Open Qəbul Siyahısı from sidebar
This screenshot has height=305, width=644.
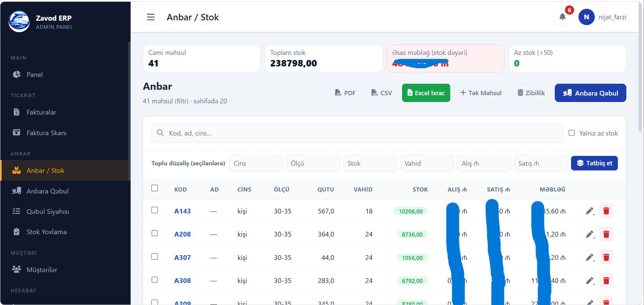click(48, 211)
